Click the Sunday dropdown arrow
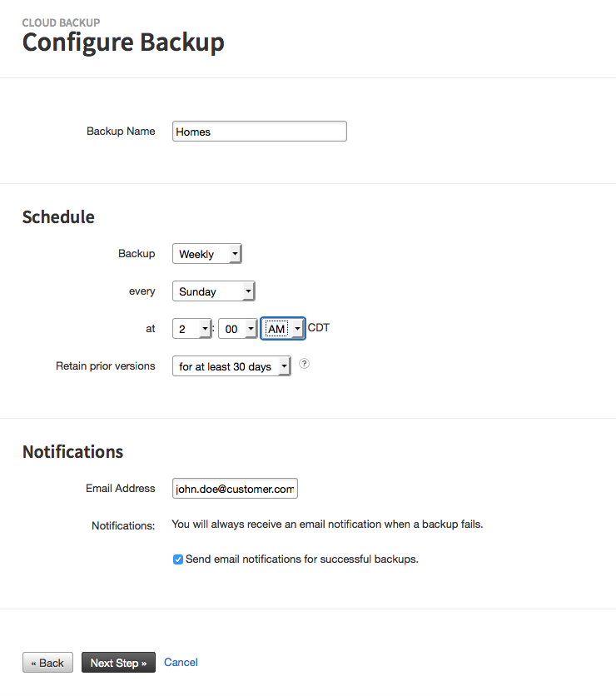This screenshot has height=696, width=616. coord(248,291)
